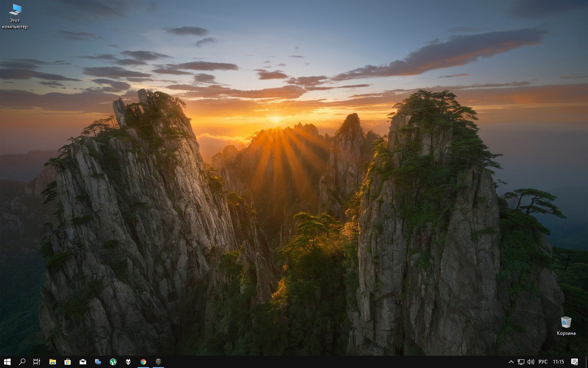
Task: Open network status in system tray
Action: tap(521, 362)
